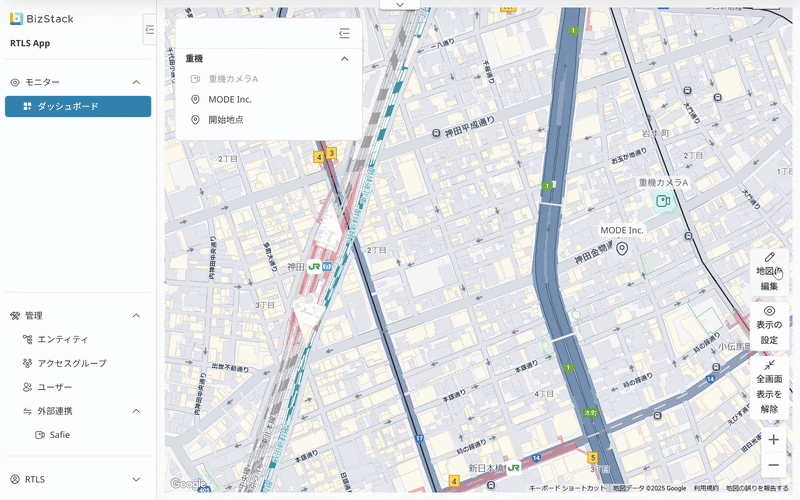
Task: Expand the top center pull-down handle
Action: [399, 5]
